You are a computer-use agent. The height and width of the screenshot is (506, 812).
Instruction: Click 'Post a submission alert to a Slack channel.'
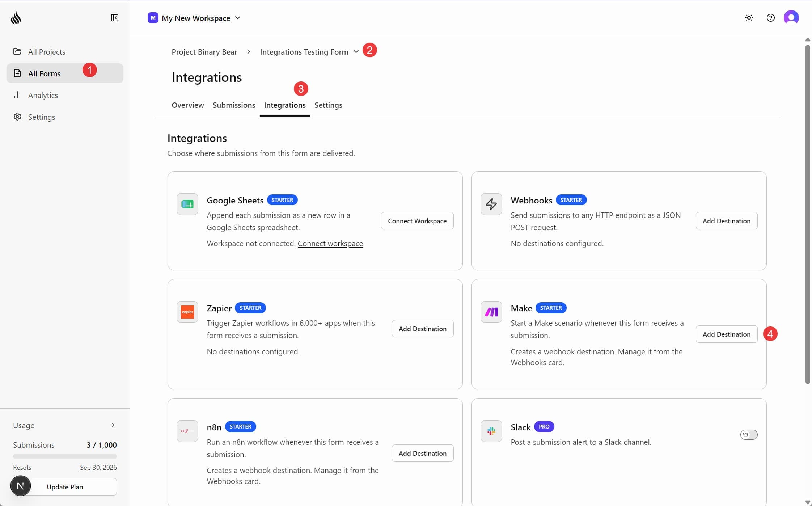[x=581, y=442]
